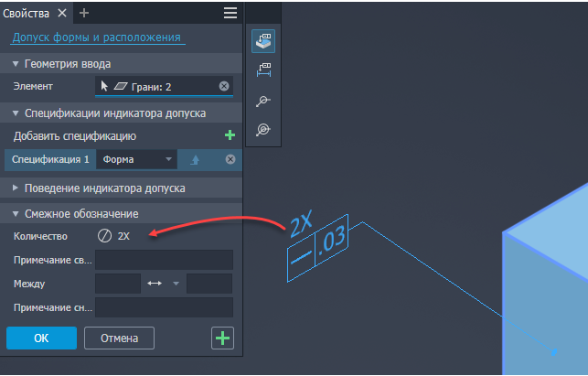Close the Свойства tab
The height and width of the screenshot is (376, 588).
(62, 13)
